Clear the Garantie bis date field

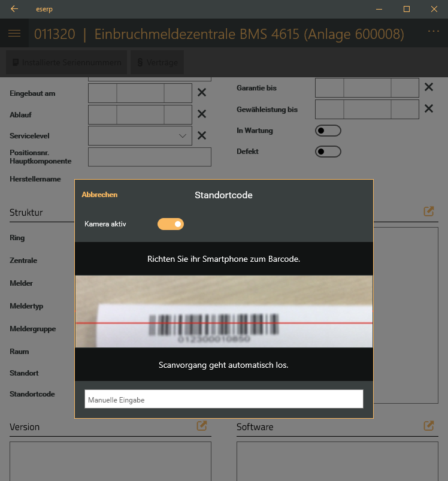[429, 87]
